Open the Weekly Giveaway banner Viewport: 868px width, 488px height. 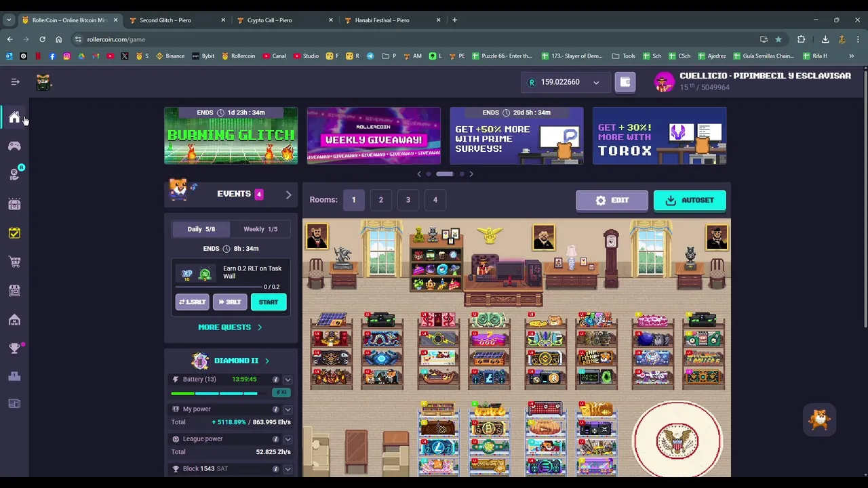point(374,136)
